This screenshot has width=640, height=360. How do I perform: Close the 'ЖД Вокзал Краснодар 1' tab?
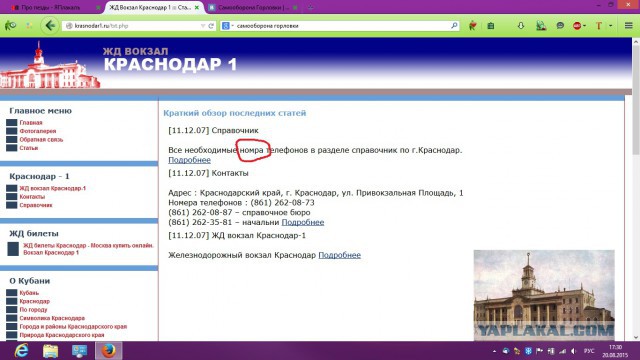click(x=197, y=7)
